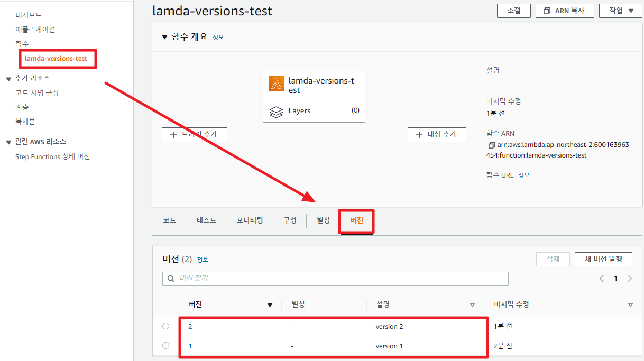Screen dimensions: 644x361
Task: Collapse the 추가 리소스 sidebar group
Action: [x=8, y=79]
